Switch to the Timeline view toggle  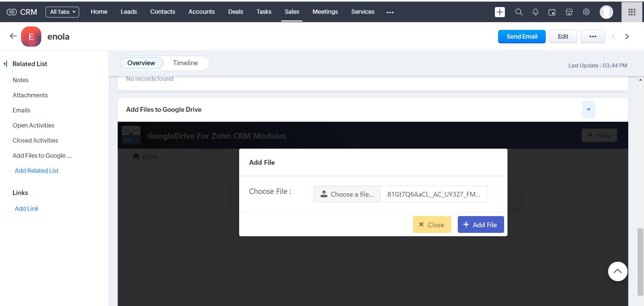pyautogui.click(x=185, y=63)
